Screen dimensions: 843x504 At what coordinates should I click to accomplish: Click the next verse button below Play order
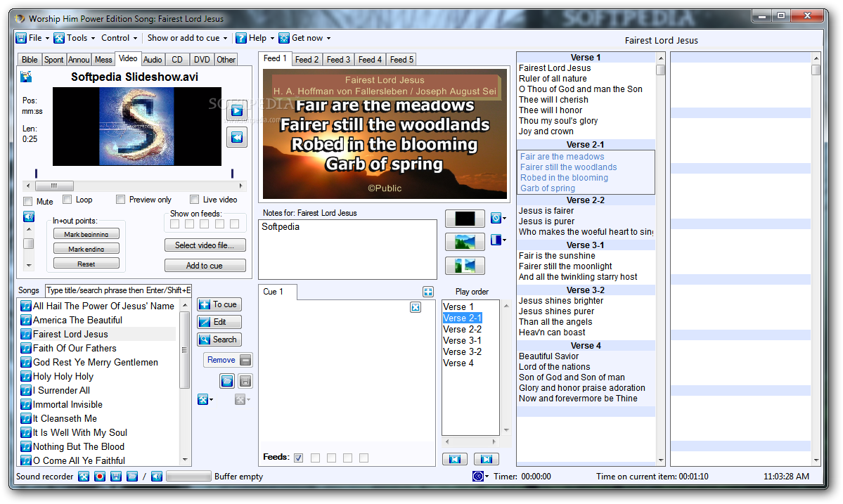[487, 459]
